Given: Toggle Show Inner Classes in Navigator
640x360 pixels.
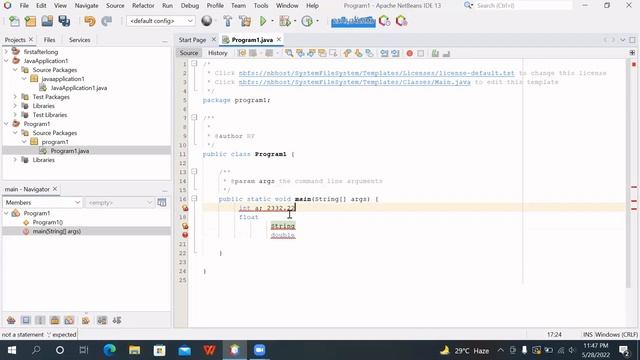Looking at the screenshot, I should pyautogui.click(x=69, y=320).
